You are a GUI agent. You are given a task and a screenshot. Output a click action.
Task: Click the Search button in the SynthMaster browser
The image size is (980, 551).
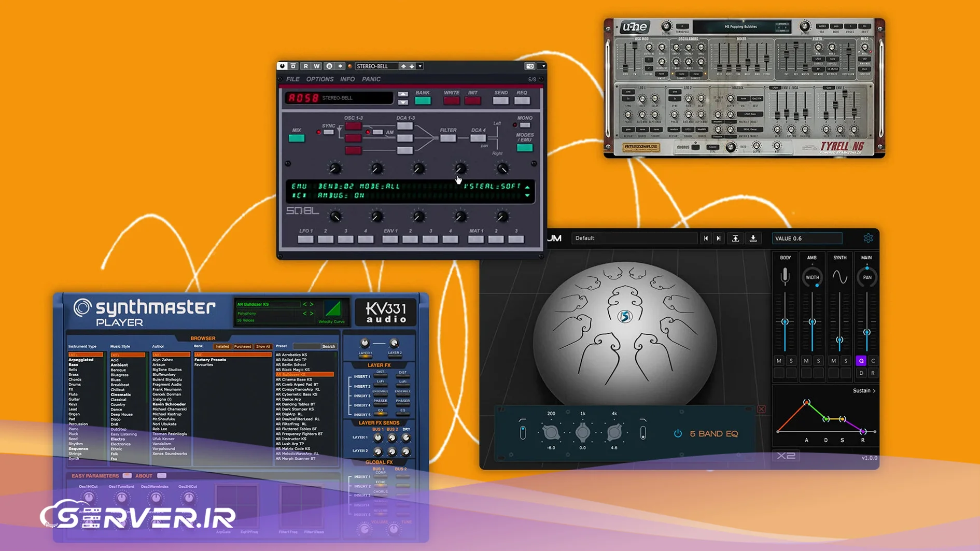(x=329, y=346)
